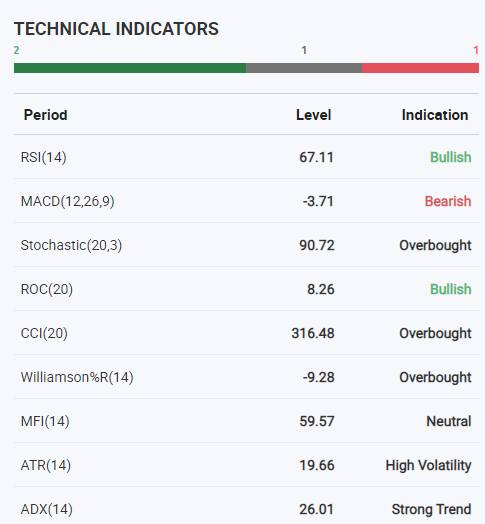
Task: Click the red bearish bar segment
Action: 420,68
